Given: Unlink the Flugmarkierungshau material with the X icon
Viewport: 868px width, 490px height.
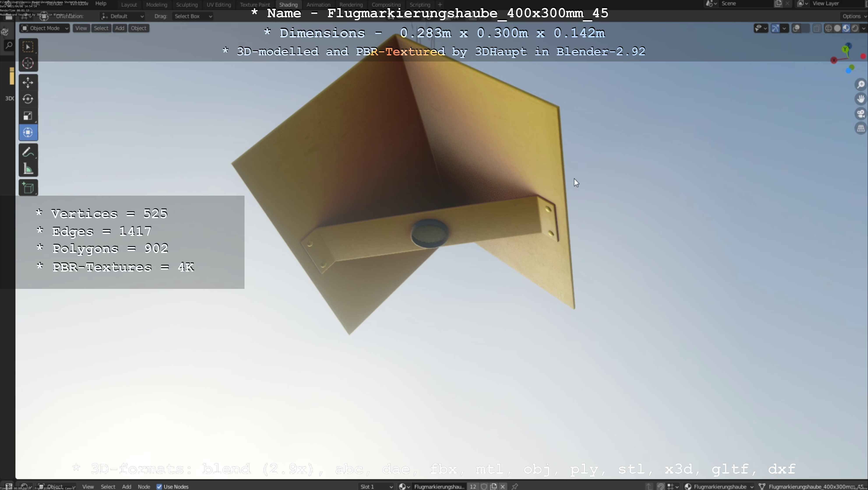Looking at the screenshot, I should [x=503, y=486].
